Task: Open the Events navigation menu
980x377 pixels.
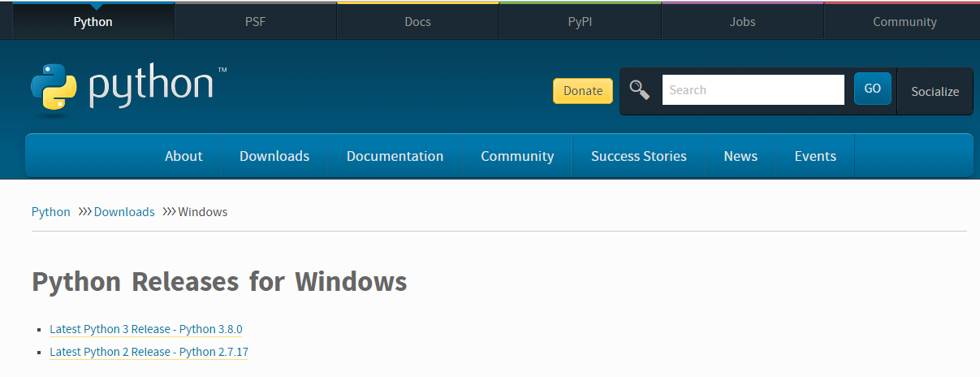Action: point(815,156)
